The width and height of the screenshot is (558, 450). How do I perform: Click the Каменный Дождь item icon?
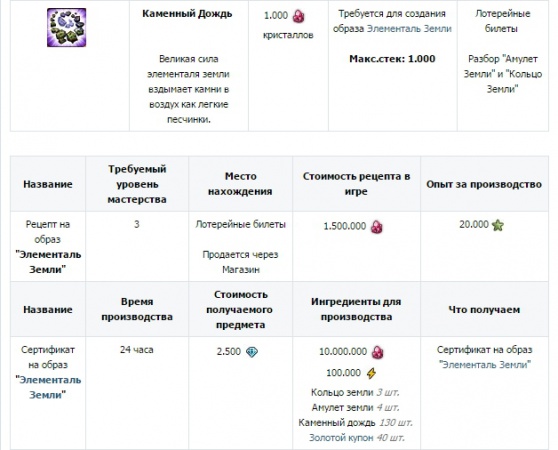pyautogui.click(x=67, y=27)
